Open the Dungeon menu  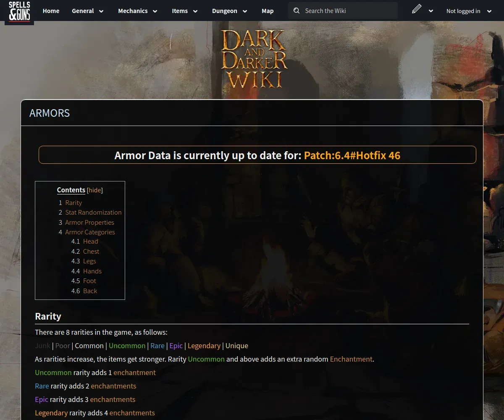pos(225,11)
